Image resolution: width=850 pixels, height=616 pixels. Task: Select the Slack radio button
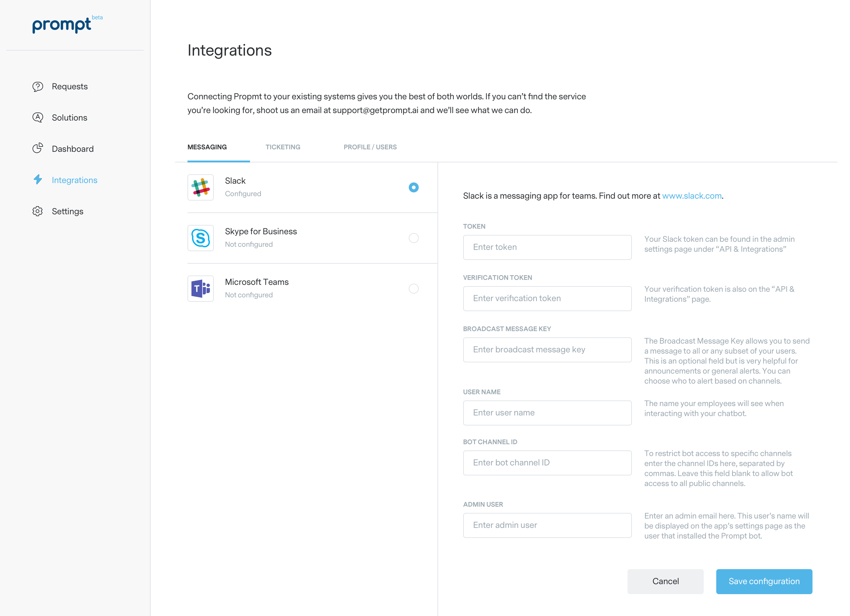coord(413,187)
